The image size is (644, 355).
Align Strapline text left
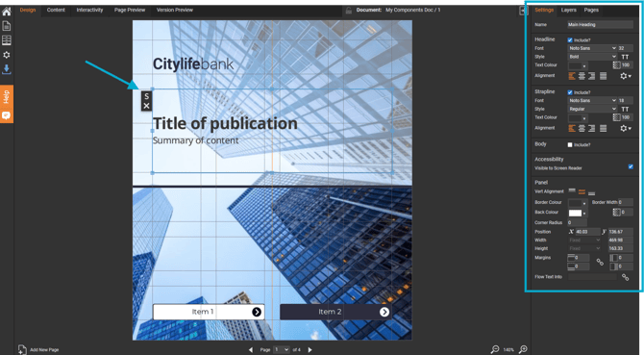click(x=572, y=128)
